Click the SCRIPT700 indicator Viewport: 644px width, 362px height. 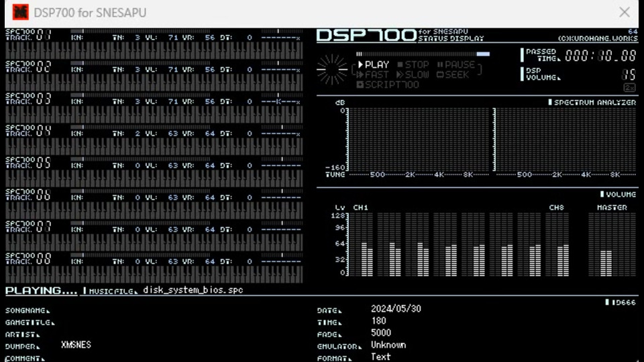(388, 84)
